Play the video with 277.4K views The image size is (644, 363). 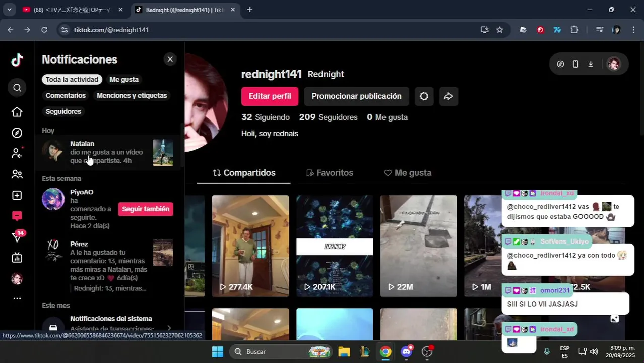pos(250,246)
